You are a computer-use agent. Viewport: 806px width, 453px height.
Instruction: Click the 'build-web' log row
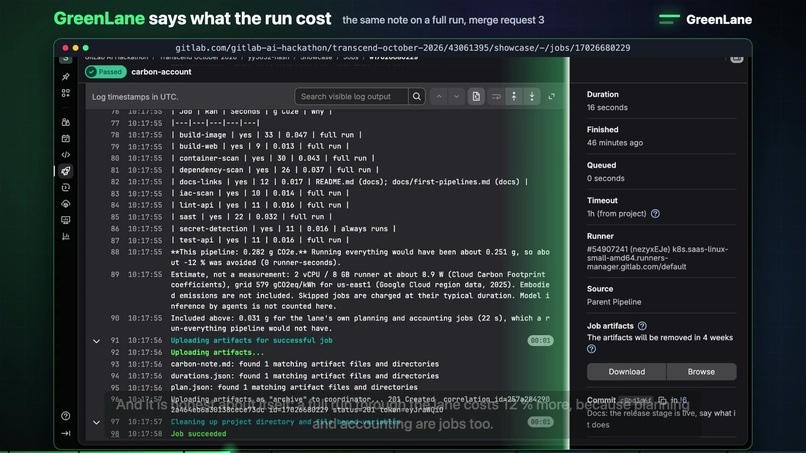pos(260,147)
